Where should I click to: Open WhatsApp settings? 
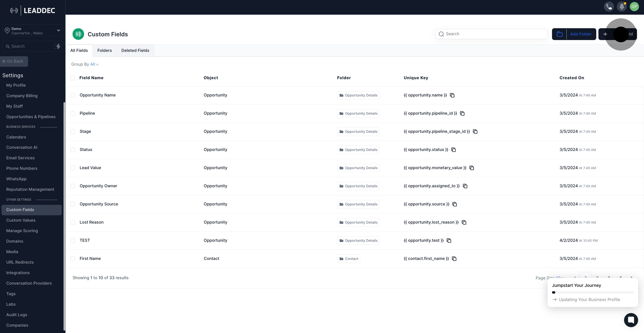(x=16, y=179)
